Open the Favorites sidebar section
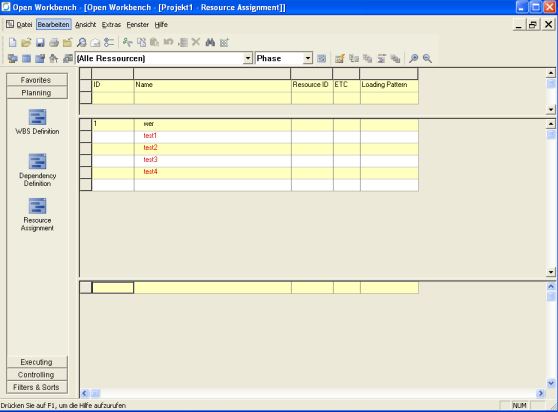558x412 pixels. [x=37, y=80]
